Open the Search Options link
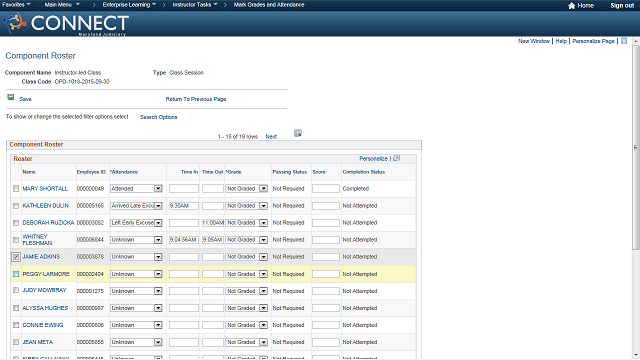The width and height of the screenshot is (640, 360). point(159,117)
